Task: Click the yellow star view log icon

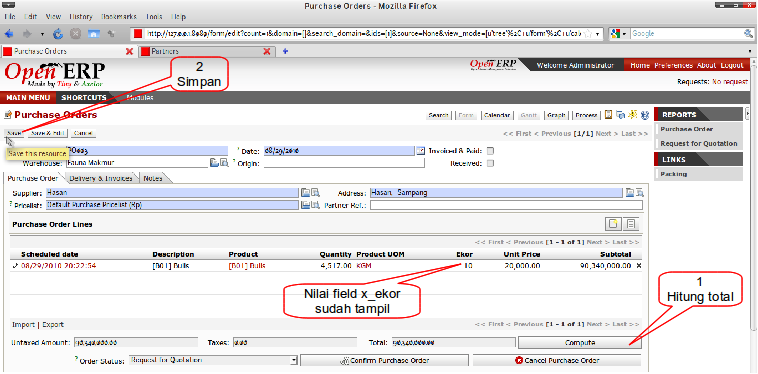Action: [632, 115]
